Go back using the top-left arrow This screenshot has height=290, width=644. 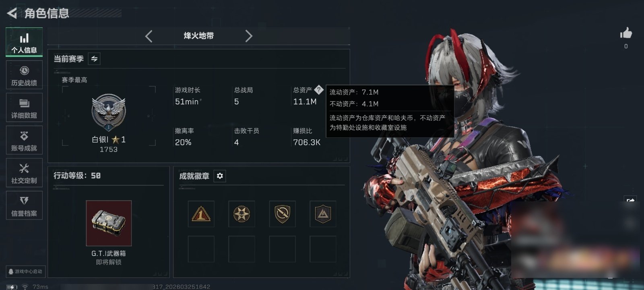point(12,13)
